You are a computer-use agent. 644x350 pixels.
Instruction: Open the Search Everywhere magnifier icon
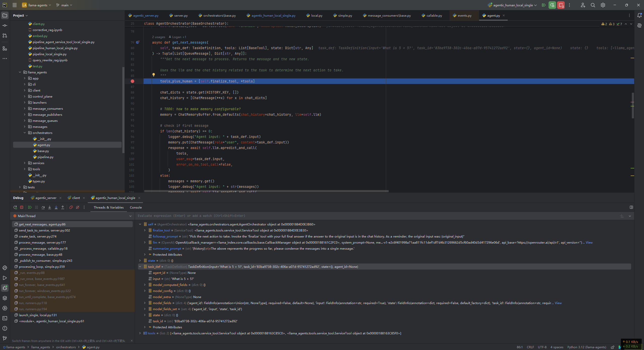593,5
